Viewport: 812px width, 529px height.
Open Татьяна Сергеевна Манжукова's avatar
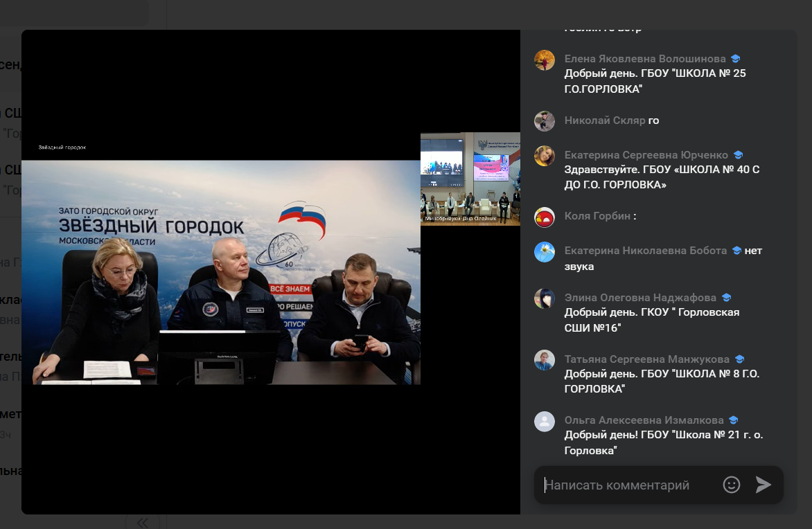click(545, 360)
